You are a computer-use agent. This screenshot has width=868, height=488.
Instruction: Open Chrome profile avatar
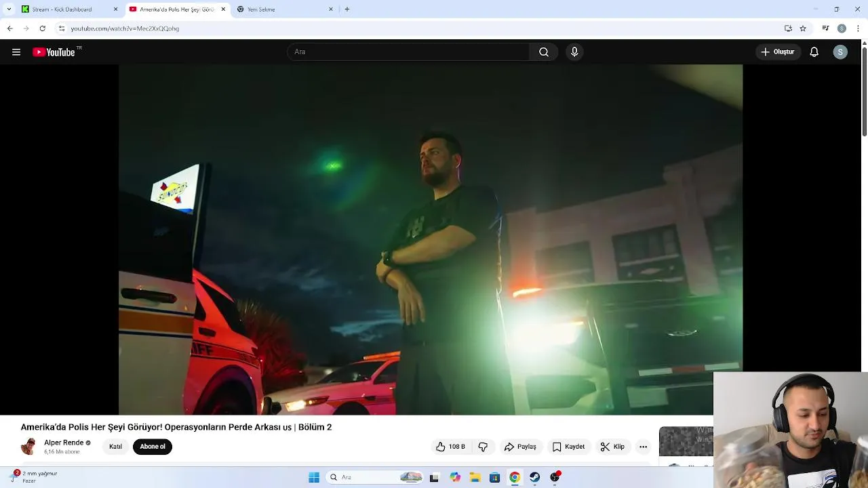click(842, 28)
